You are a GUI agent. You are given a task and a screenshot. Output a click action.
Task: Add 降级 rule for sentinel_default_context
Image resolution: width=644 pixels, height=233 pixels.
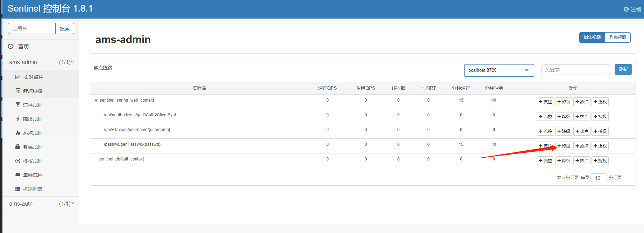(564, 161)
